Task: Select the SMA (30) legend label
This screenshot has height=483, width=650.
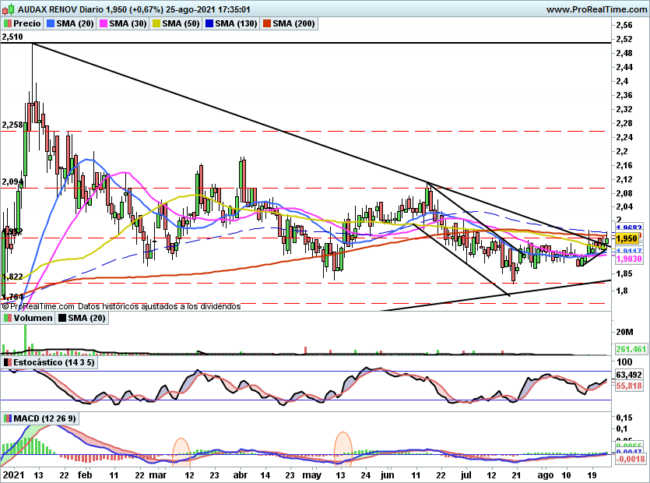Action: click(x=124, y=24)
